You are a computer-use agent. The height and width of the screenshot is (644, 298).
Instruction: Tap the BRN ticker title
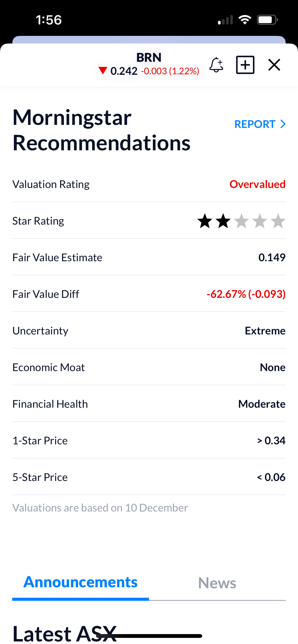tap(149, 57)
